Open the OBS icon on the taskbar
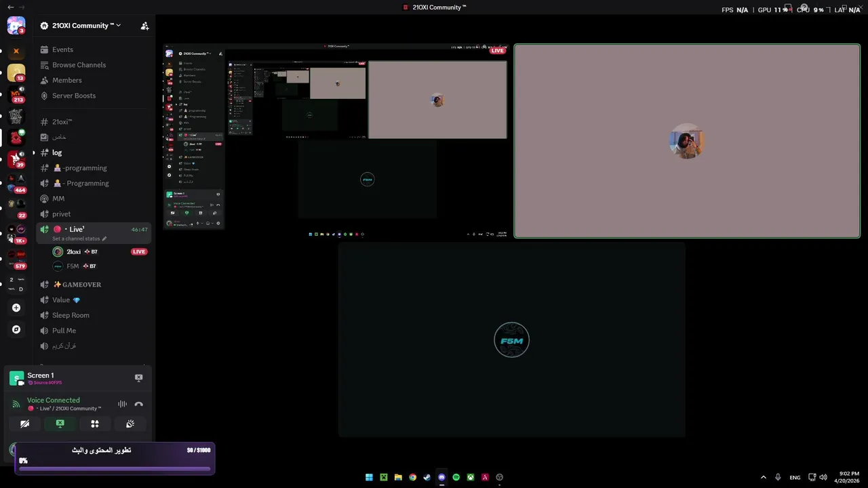Image resolution: width=868 pixels, height=488 pixels. click(500, 477)
